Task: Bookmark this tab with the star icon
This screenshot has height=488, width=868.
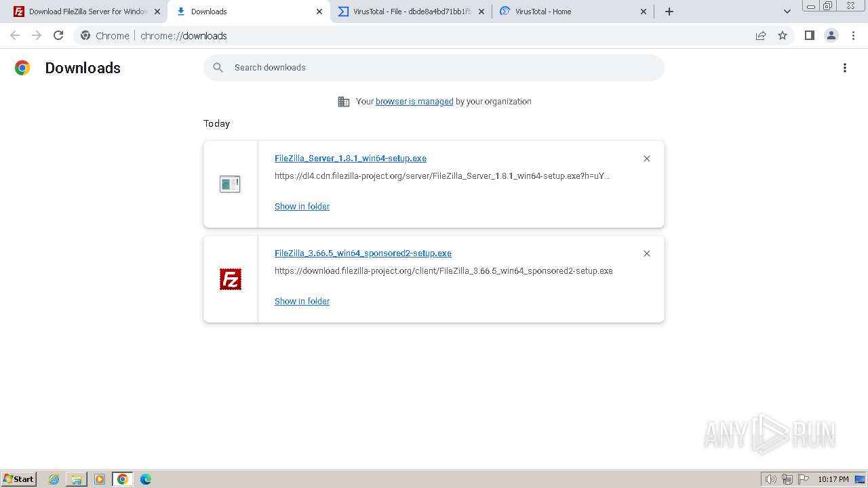Action: coord(783,35)
